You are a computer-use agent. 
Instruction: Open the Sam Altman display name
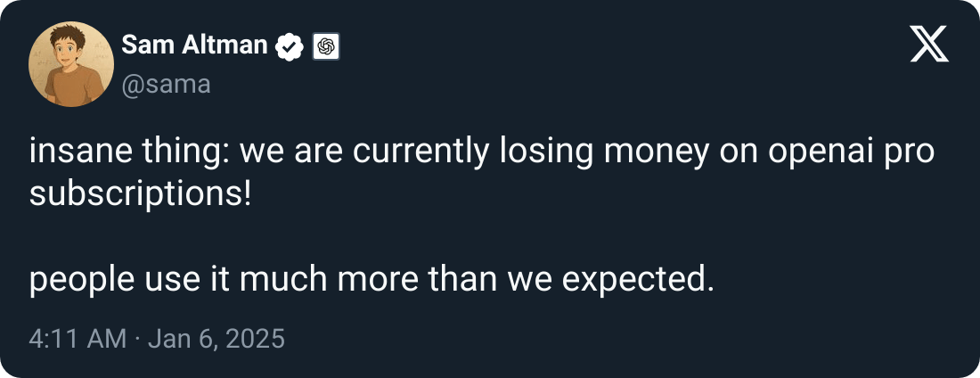point(194,45)
